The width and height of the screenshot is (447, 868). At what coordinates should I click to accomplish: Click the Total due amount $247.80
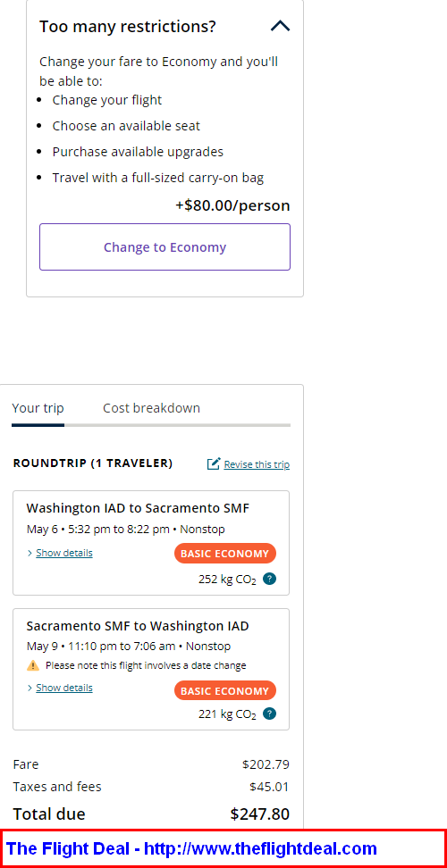click(260, 814)
